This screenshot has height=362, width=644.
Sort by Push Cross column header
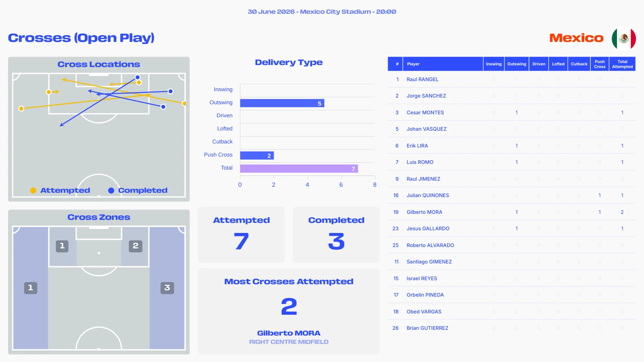599,64
